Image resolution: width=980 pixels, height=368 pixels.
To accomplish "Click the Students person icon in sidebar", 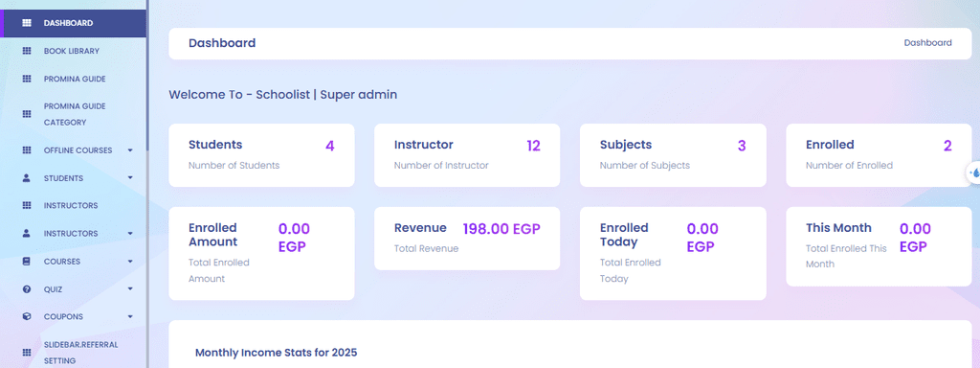I will (x=26, y=177).
